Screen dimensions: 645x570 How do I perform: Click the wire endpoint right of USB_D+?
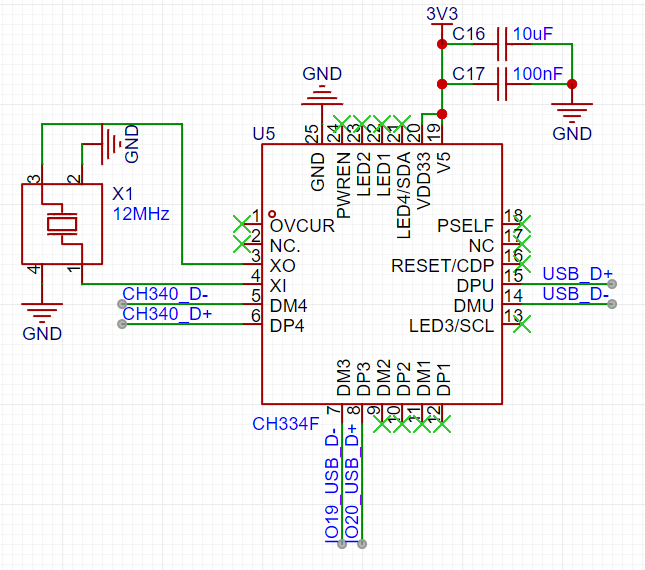(x=612, y=284)
